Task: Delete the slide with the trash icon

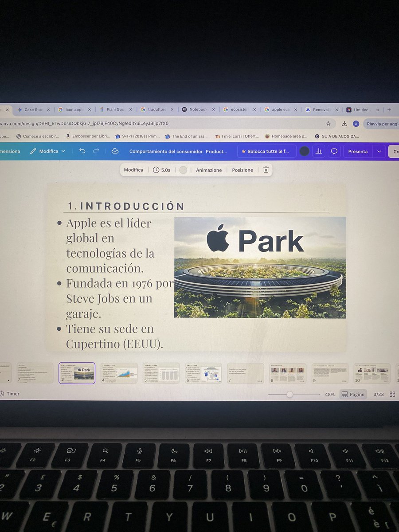Action: click(x=266, y=170)
